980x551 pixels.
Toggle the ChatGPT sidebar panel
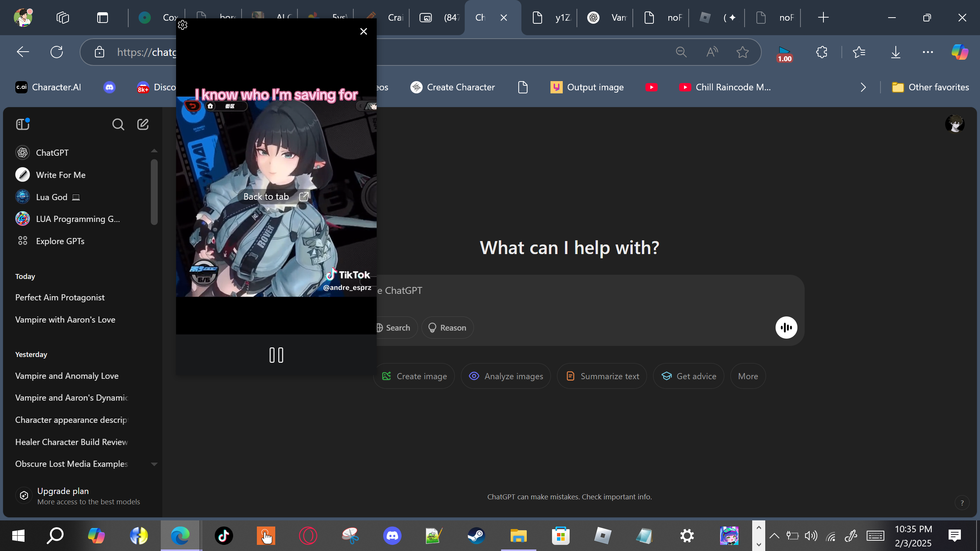pyautogui.click(x=23, y=124)
